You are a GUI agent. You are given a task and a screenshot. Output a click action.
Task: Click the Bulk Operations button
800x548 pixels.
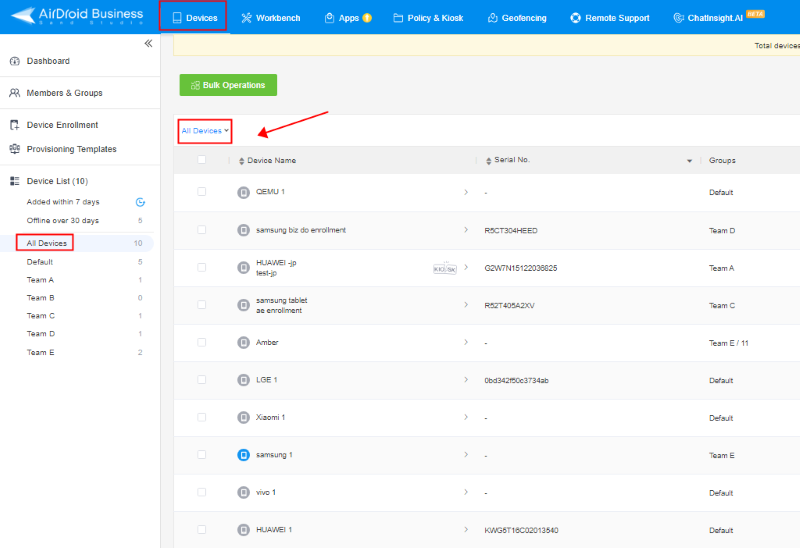tap(228, 85)
